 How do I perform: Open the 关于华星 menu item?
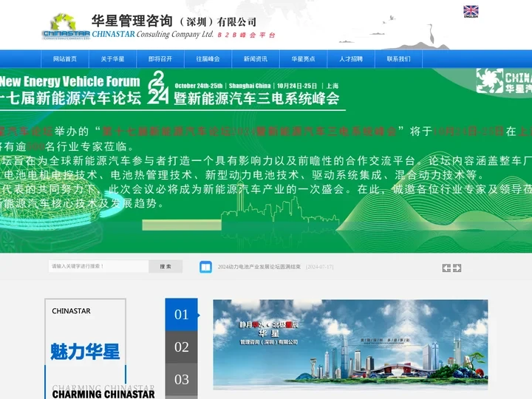pyautogui.click(x=112, y=59)
